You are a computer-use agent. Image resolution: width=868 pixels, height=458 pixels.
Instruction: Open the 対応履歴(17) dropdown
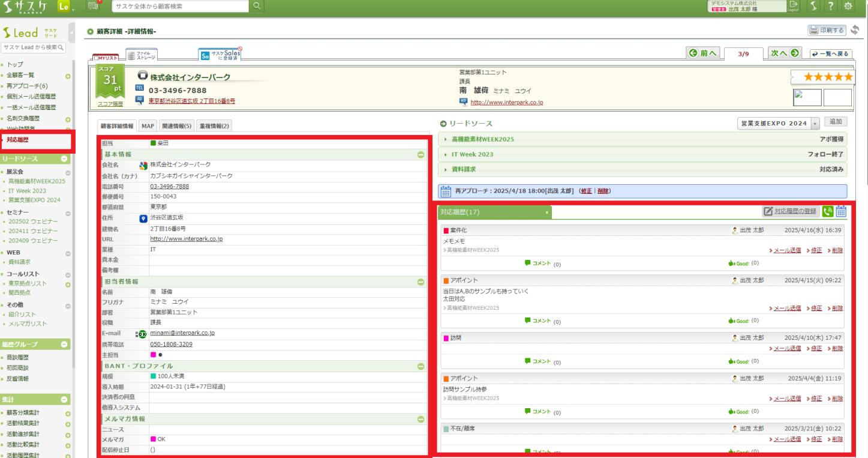click(x=495, y=212)
